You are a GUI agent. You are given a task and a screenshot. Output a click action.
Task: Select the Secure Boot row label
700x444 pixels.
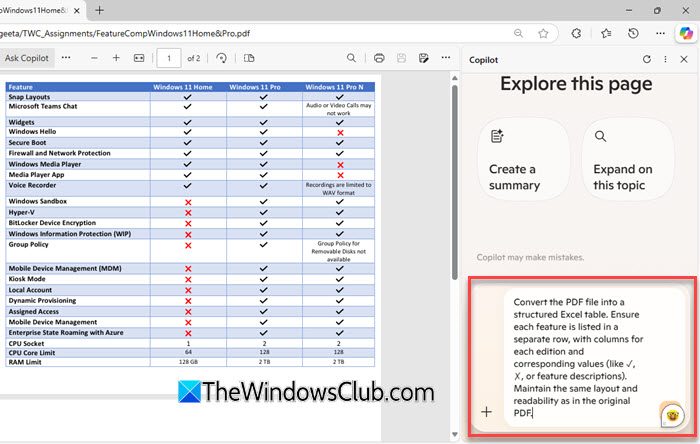click(x=27, y=143)
